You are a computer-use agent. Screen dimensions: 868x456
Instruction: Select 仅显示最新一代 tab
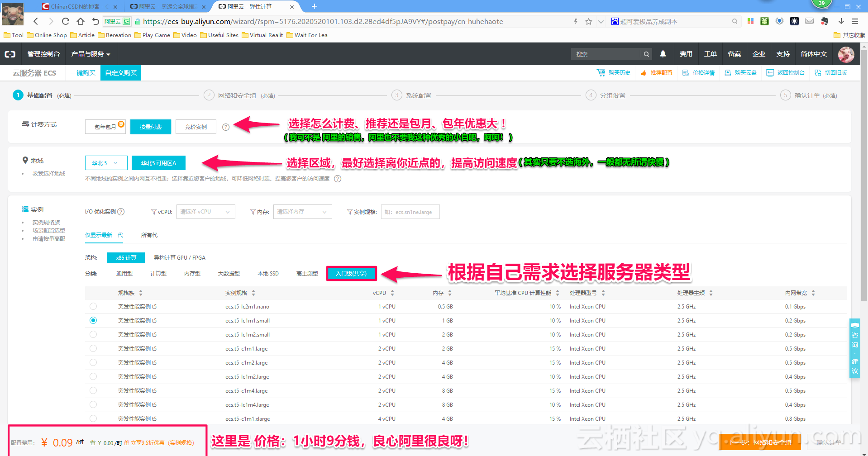coord(104,235)
